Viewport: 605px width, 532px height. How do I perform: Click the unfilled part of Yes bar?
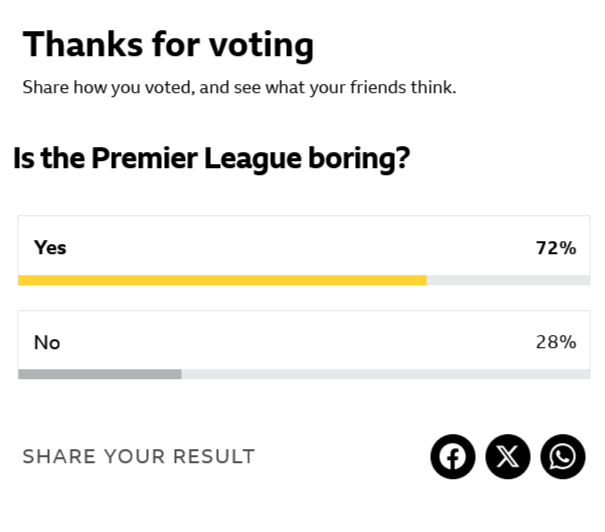(x=509, y=280)
